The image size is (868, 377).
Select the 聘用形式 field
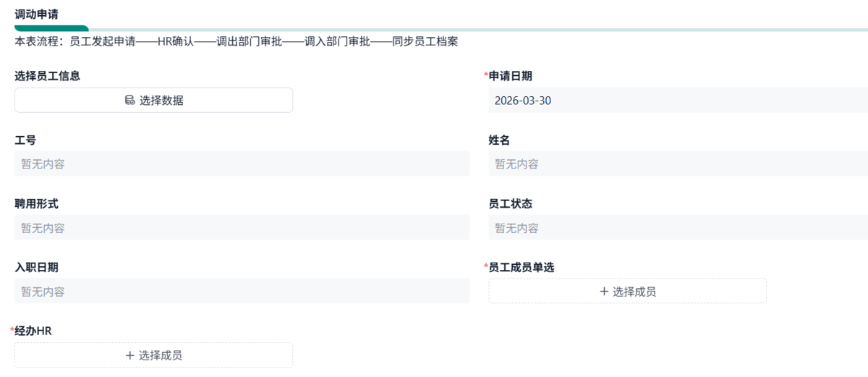coord(242,228)
